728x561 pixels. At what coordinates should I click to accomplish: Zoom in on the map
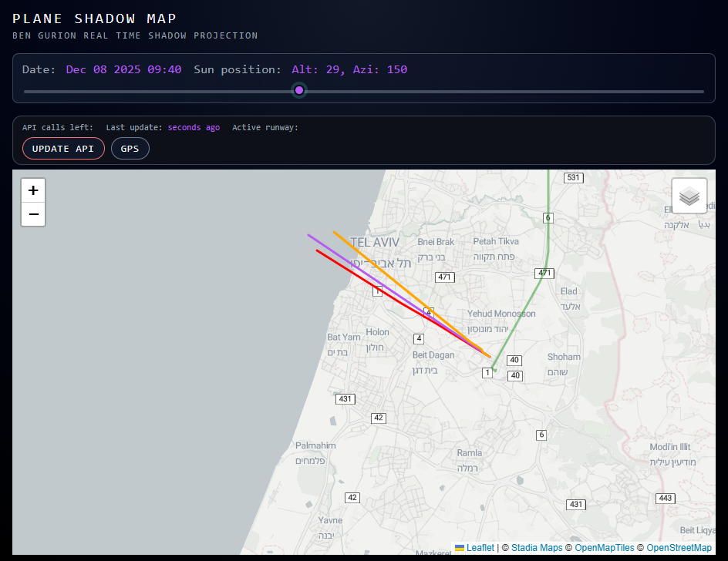tap(33, 190)
